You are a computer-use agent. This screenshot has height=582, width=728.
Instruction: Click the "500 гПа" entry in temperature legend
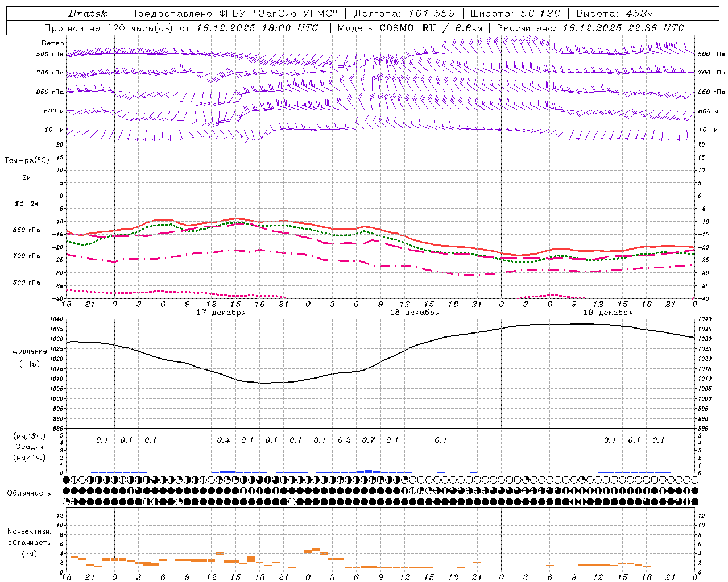click(x=27, y=282)
